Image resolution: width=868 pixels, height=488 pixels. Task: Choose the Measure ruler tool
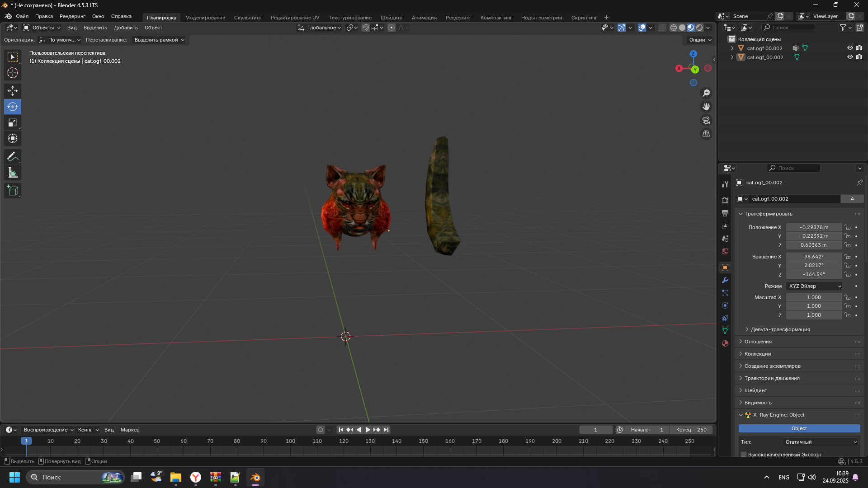click(13, 173)
